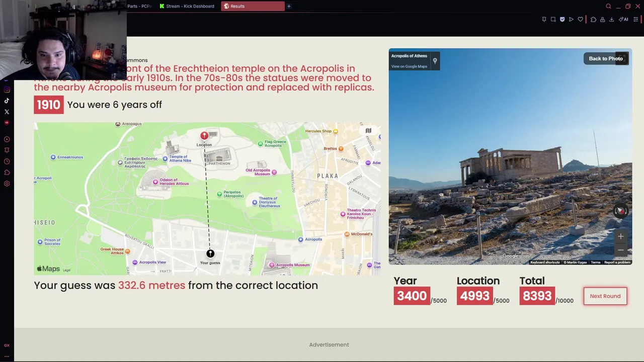644x362 pixels.
Task: Click the Total score 8393 badge
Action: click(x=537, y=296)
